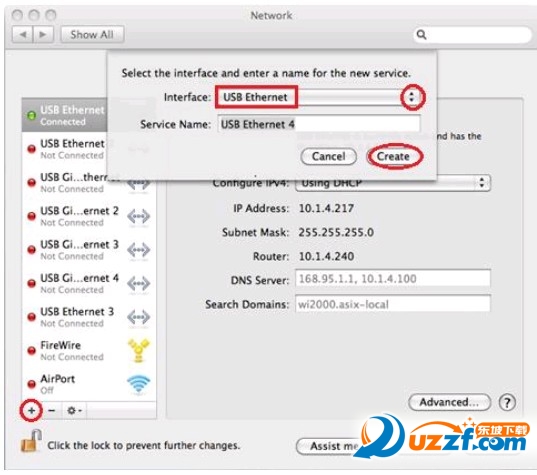
Task: Select the USB Ethernet 3 service
Action: click(89, 317)
